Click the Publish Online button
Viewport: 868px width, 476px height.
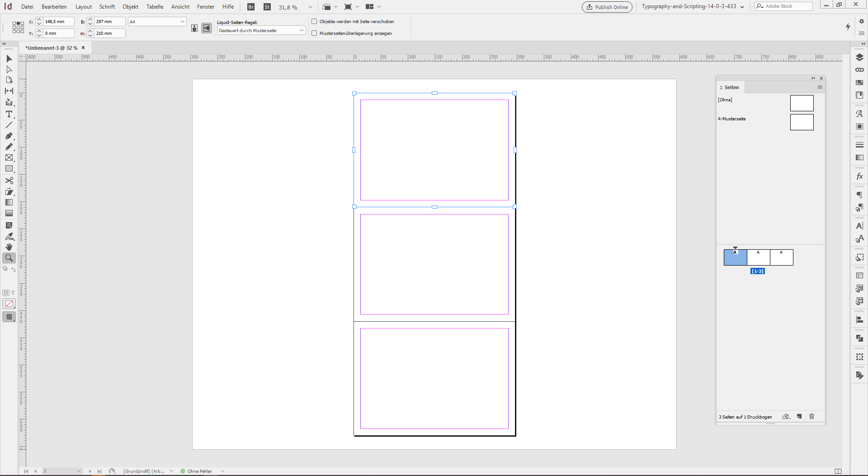pyautogui.click(x=607, y=7)
